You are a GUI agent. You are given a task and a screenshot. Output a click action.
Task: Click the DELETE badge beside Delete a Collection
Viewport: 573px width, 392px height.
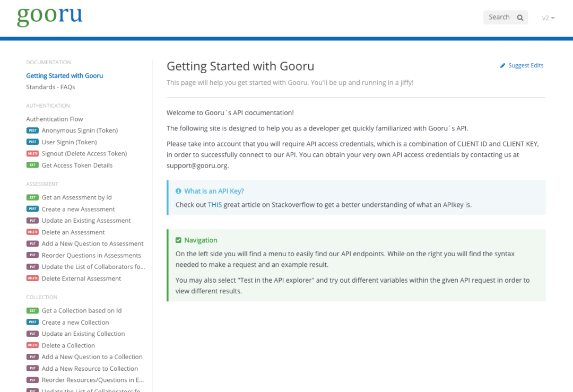coord(32,345)
